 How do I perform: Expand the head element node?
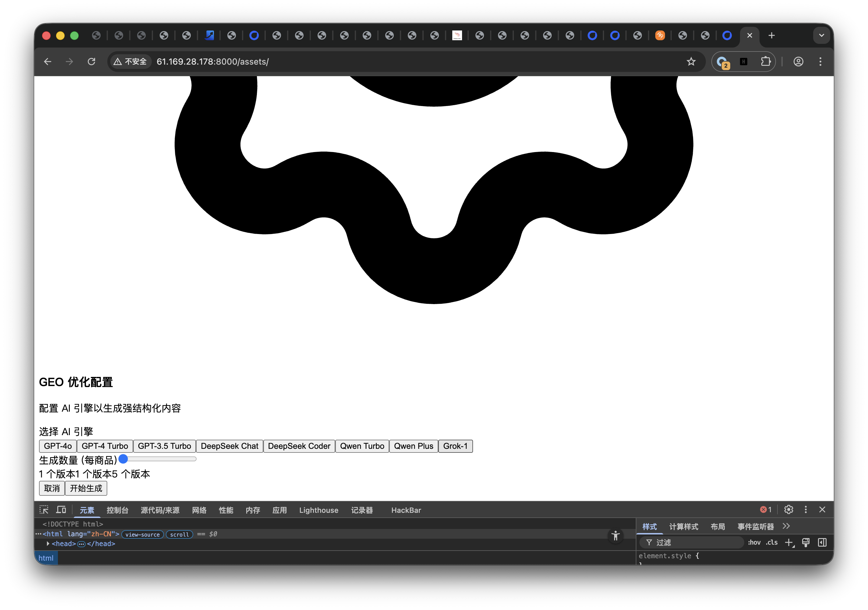click(48, 544)
